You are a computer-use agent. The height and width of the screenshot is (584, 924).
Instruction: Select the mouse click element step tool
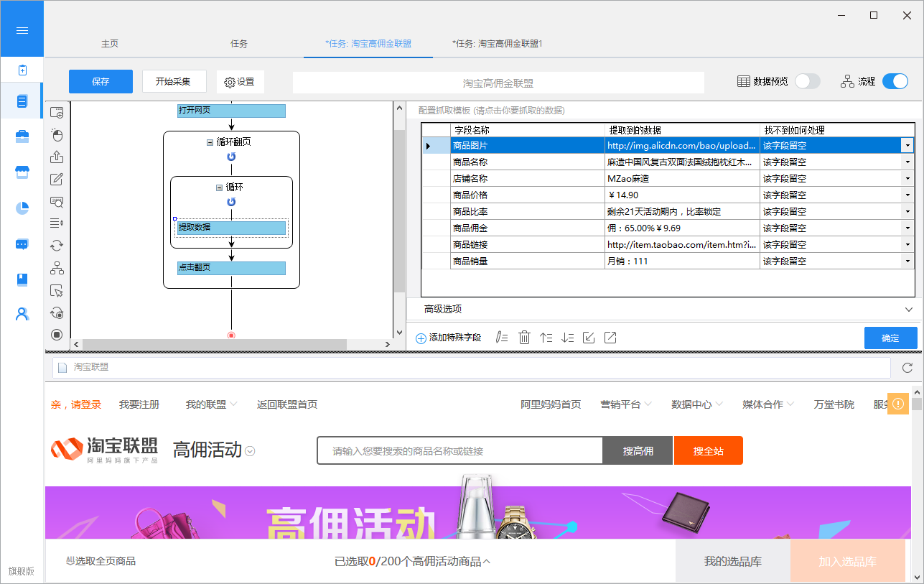(x=57, y=135)
